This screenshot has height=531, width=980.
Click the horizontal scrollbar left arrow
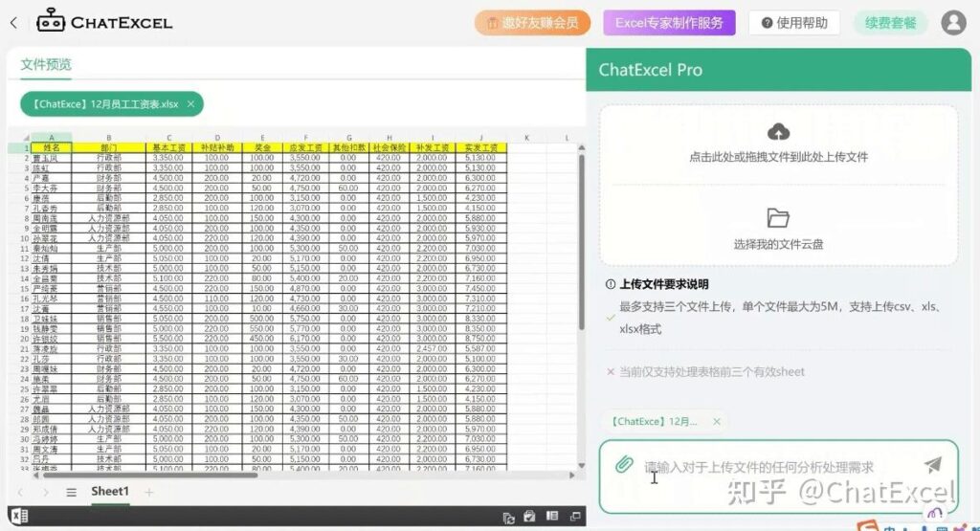35,476
